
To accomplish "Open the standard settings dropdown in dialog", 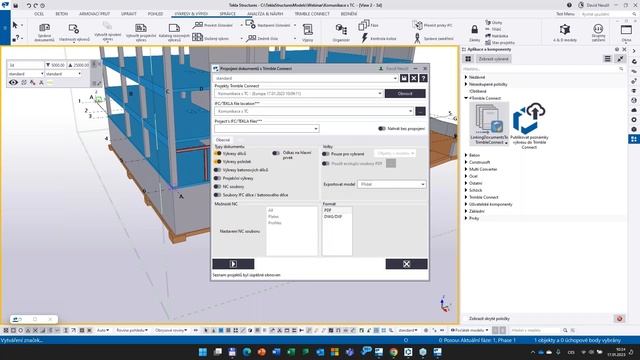I will (x=305, y=78).
